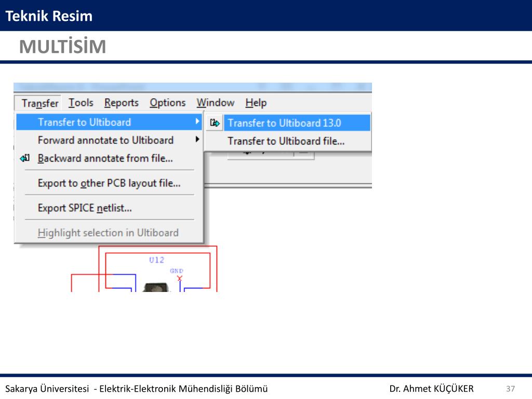Open the Reports menu
The width and height of the screenshot is (532, 399).
tap(121, 103)
